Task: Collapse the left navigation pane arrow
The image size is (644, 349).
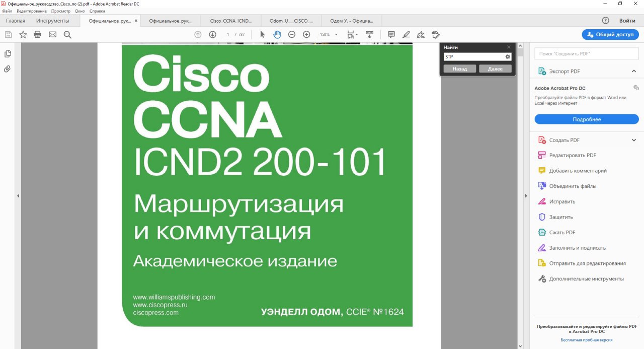Action: coord(18,195)
